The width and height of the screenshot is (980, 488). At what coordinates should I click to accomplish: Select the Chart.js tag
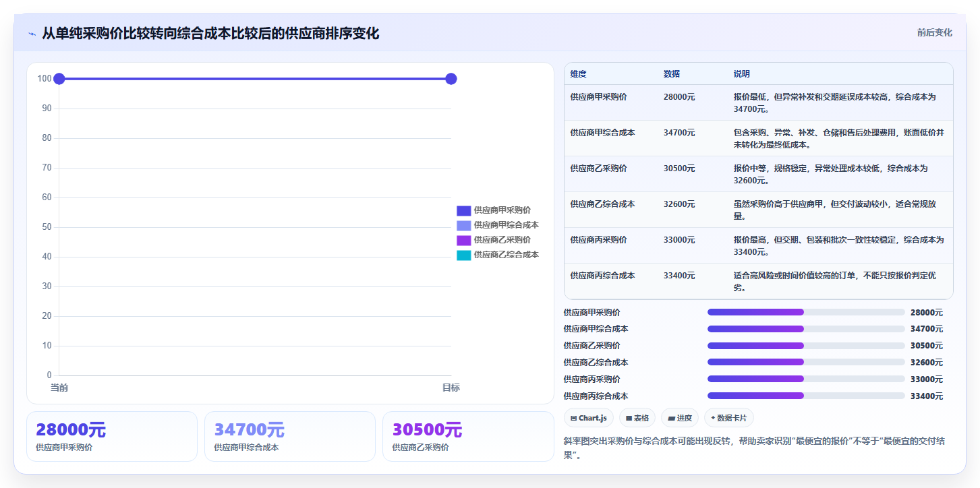tap(589, 418)
